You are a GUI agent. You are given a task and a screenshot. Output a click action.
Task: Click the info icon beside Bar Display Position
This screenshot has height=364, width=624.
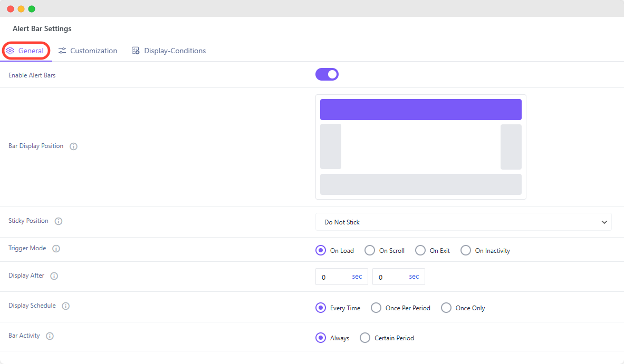click(x=74, y=146)
